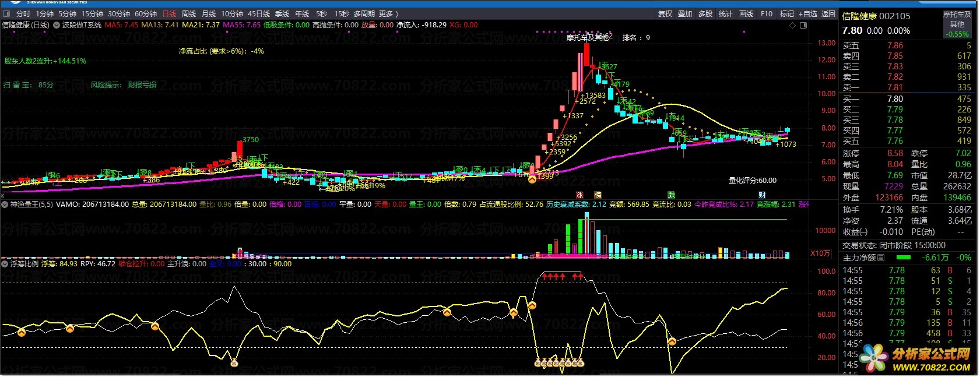Click the 买一 price 7.80
Image resolution: width=980 pixels, height=377 pixels.
click(895, 99)
